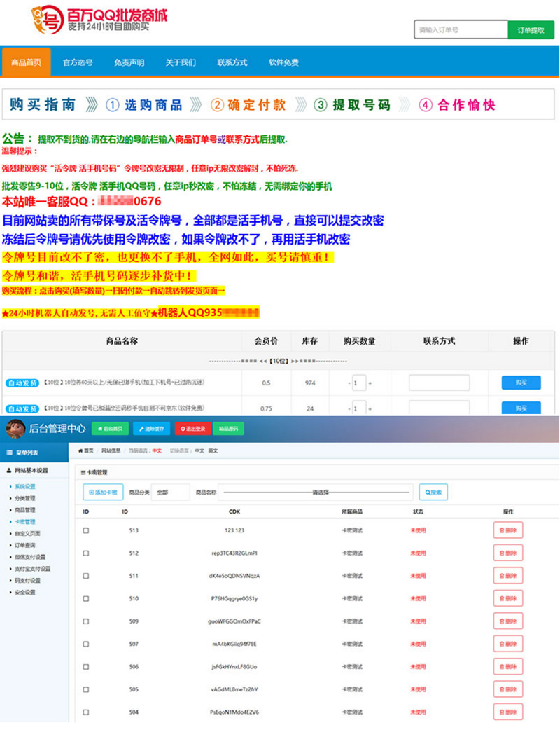Image resolution: width=560 pixels, height=730 pixels.
Task: Check the checkbox for CDK row 508
Action: coord(86,644)
